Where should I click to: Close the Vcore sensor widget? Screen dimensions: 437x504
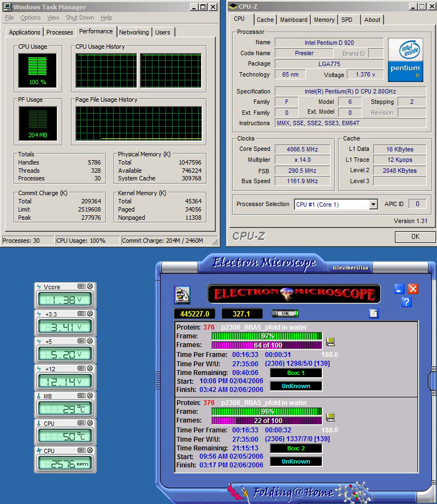point(90,286)
